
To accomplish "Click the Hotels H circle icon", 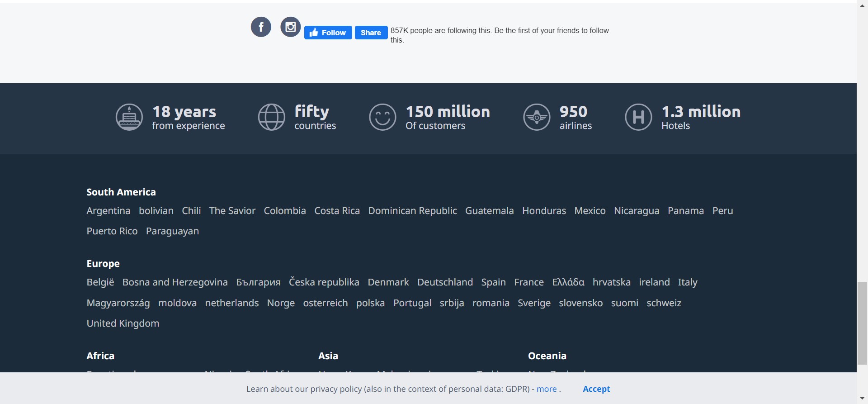I will [638, 117].
